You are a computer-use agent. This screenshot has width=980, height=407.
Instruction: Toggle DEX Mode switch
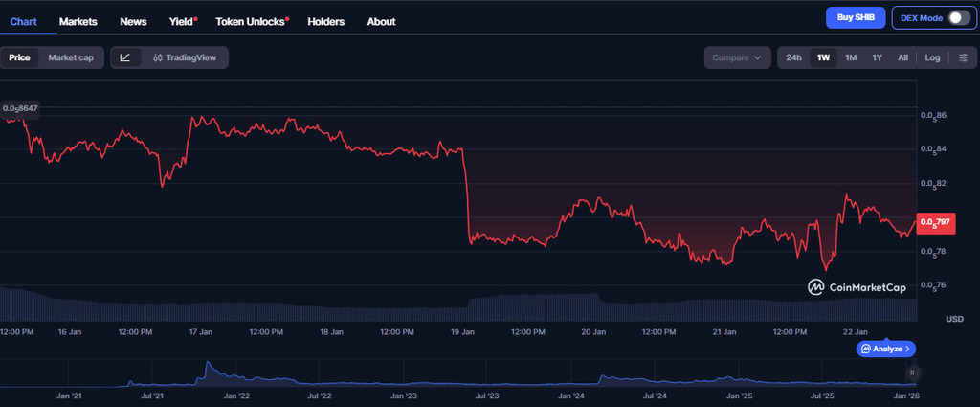(x=959, y=18)
